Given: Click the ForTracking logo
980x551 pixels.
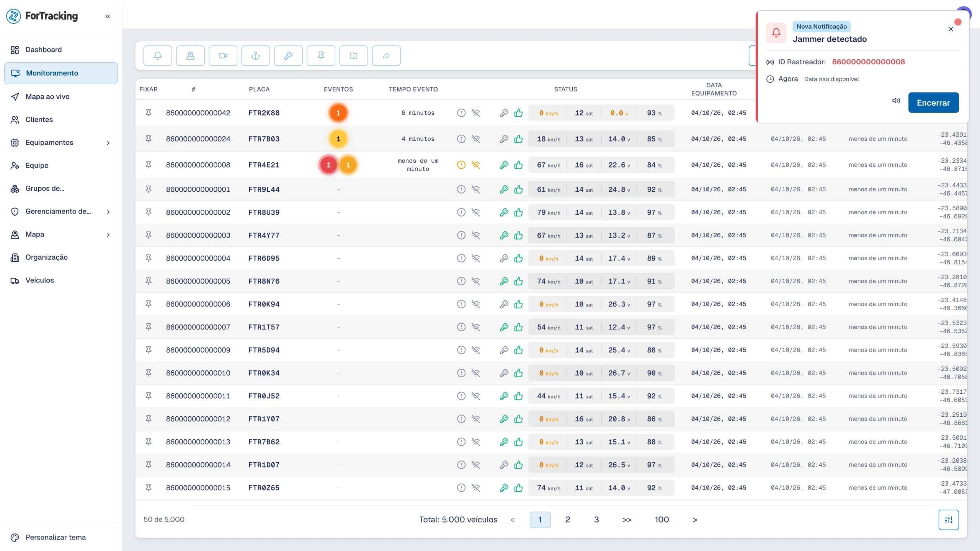Looking at the screenshot, I should click(x=42, y=16).
